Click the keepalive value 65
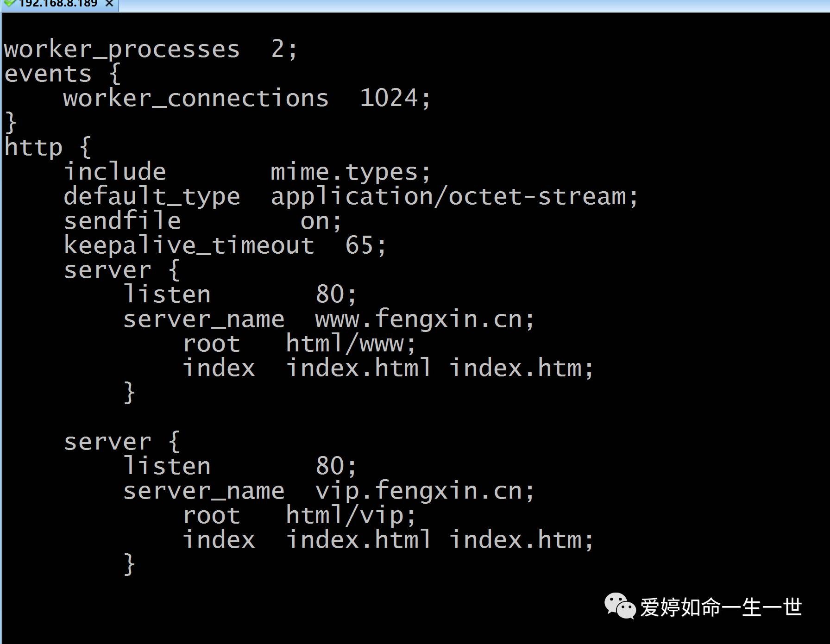 pos(359,246)
